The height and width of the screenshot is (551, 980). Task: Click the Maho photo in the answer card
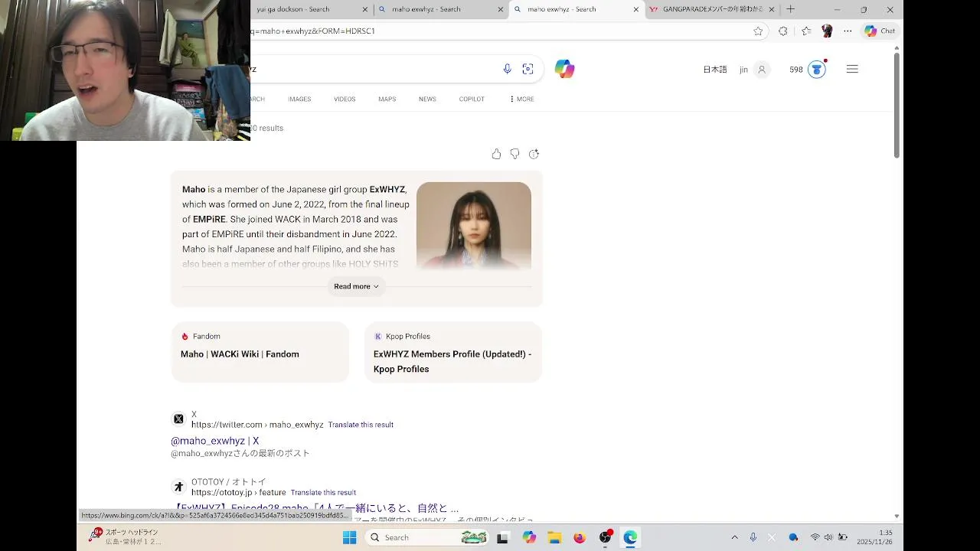474,226
